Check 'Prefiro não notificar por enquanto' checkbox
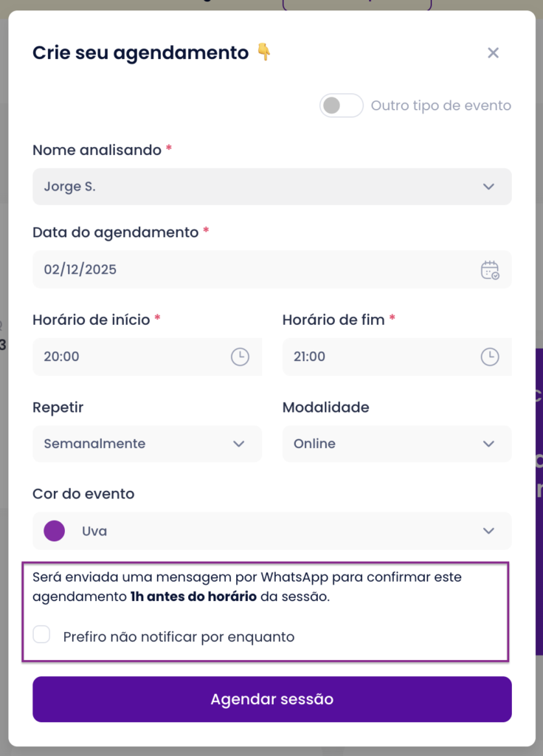 point(42,635)
